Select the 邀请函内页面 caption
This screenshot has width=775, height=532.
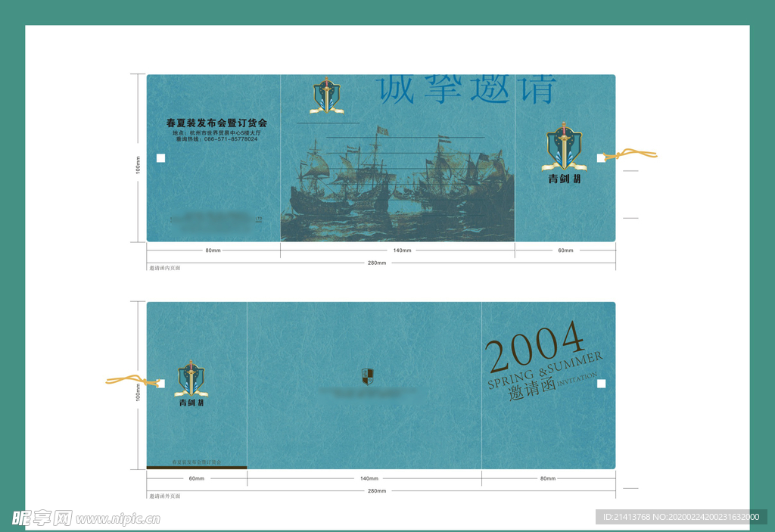point(165,268)
